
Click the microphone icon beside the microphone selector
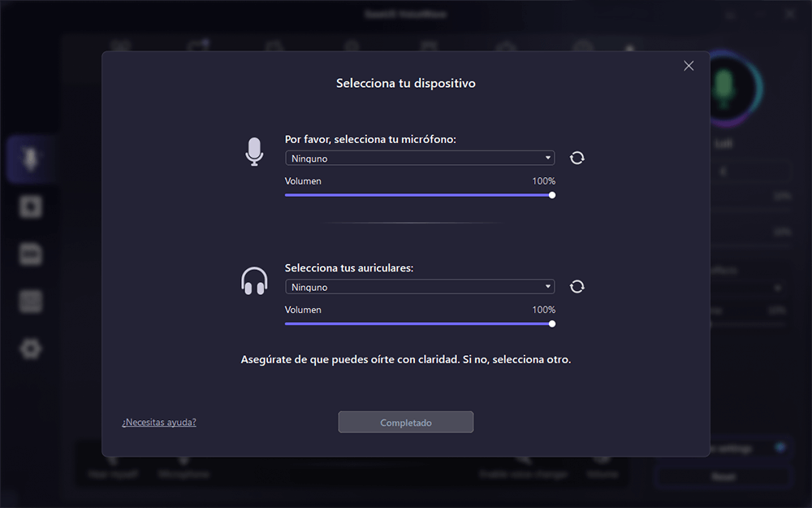click(x=255, y=152)
